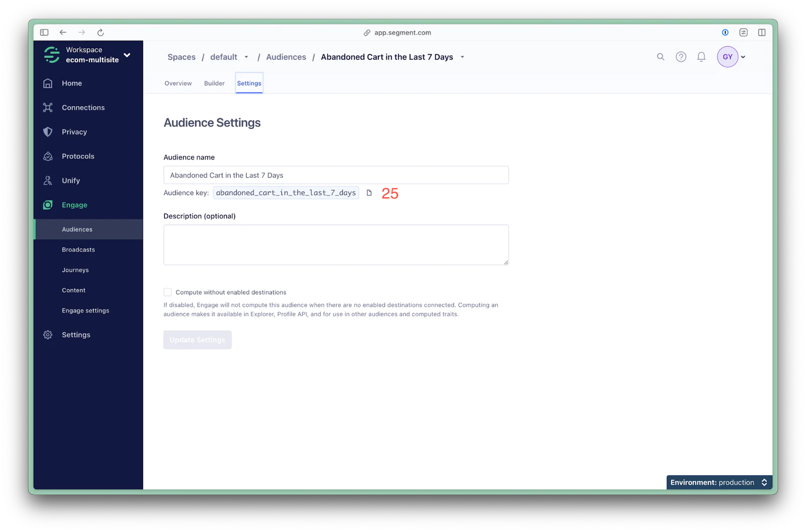806x532 pixels.
Task: Open the help question mark icon
Action: 681,57
